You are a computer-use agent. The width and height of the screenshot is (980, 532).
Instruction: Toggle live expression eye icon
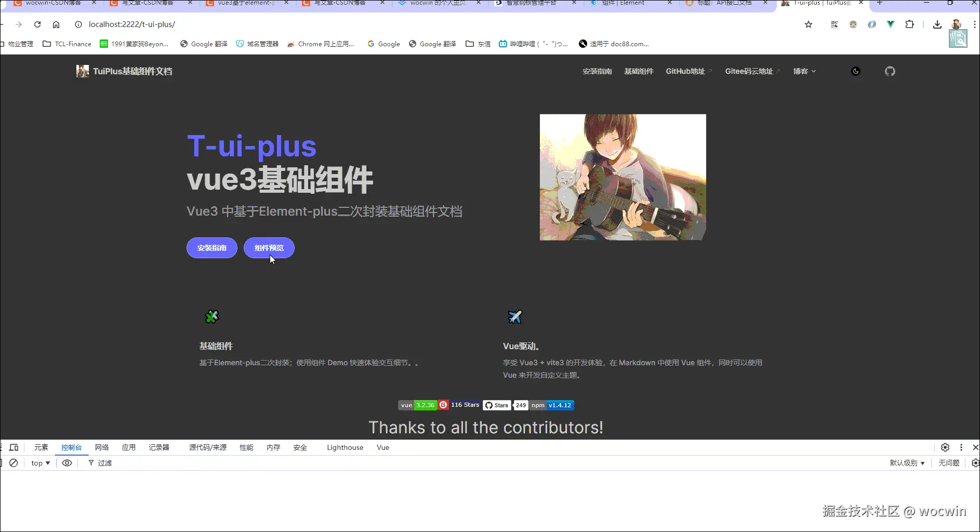pyautogui.click(x=67, y=463)
